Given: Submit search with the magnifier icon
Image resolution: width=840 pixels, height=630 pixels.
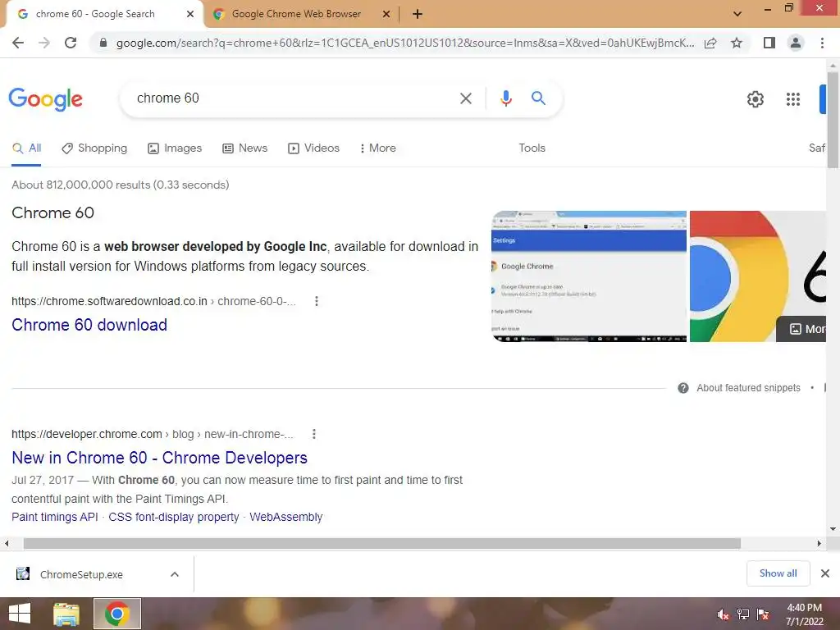Looking at the screenshot, I should coord(538,98).
